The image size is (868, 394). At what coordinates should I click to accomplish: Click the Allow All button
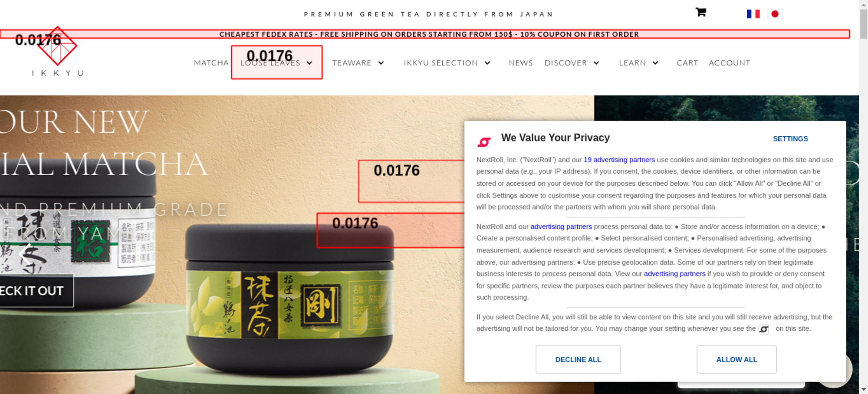click(x=736, y=359)
